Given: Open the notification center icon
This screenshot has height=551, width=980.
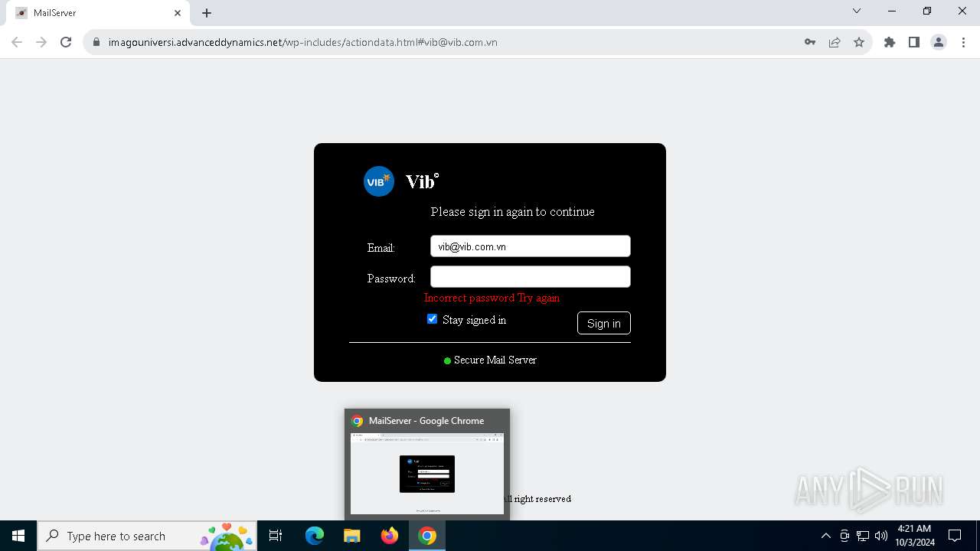Looking at the screenshot, I should [955, 536].
